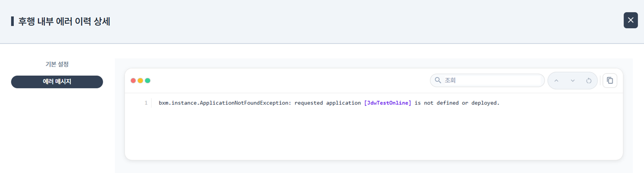The width and height of the screenshot is (644, 173).
Task: Open the 기본 설정 tab
Action: tap(57, 64)
